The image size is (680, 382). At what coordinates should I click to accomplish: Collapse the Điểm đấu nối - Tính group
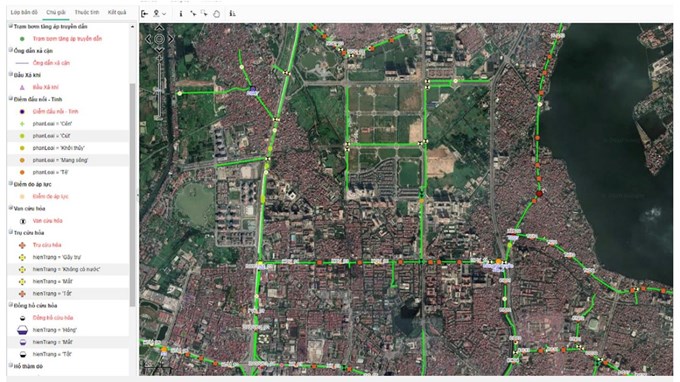tap(10, 99)
